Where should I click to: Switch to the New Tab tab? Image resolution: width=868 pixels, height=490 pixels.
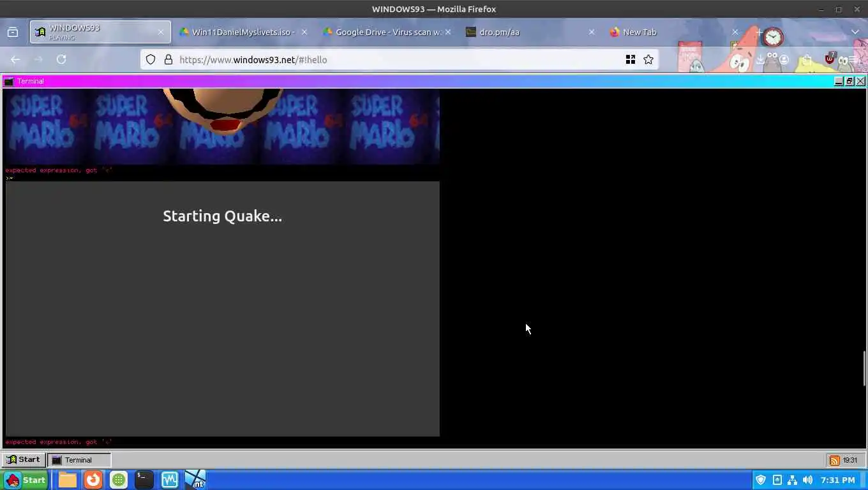(x=675, y=32)
